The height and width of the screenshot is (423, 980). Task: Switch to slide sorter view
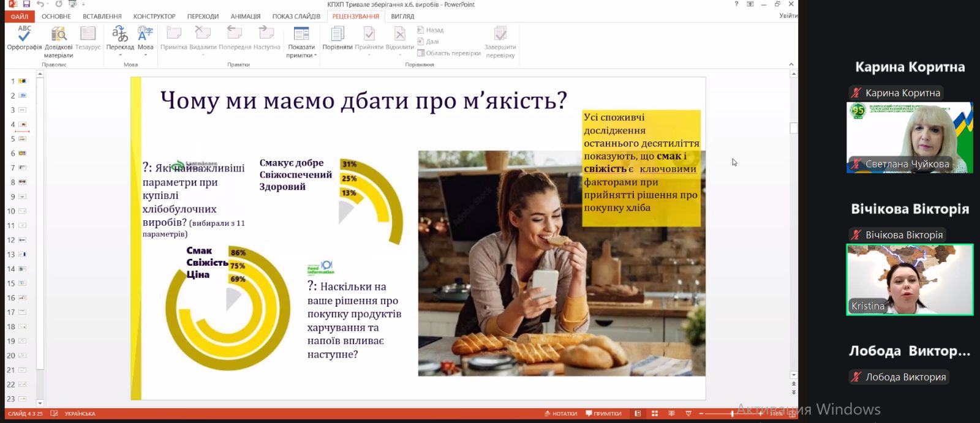coord(655,414)
